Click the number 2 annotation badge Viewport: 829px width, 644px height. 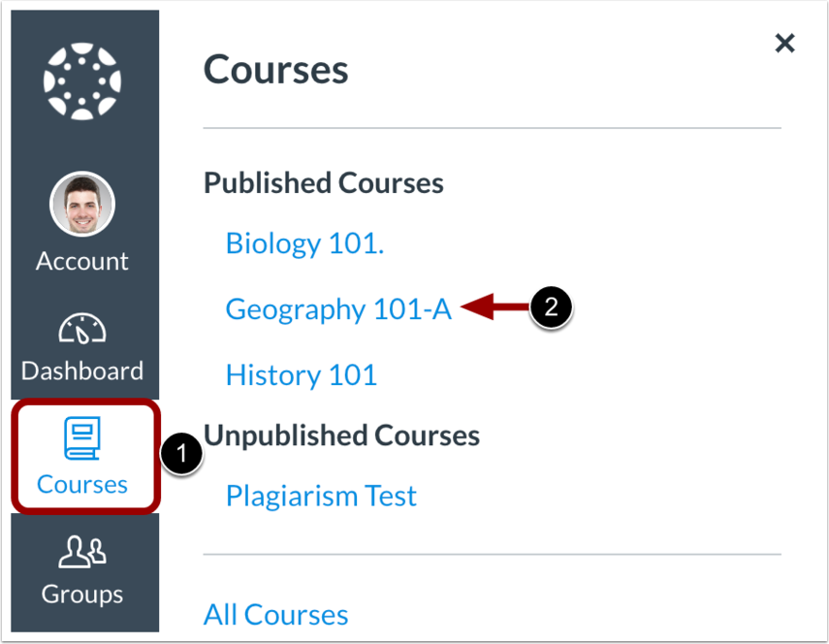(551, 307)
